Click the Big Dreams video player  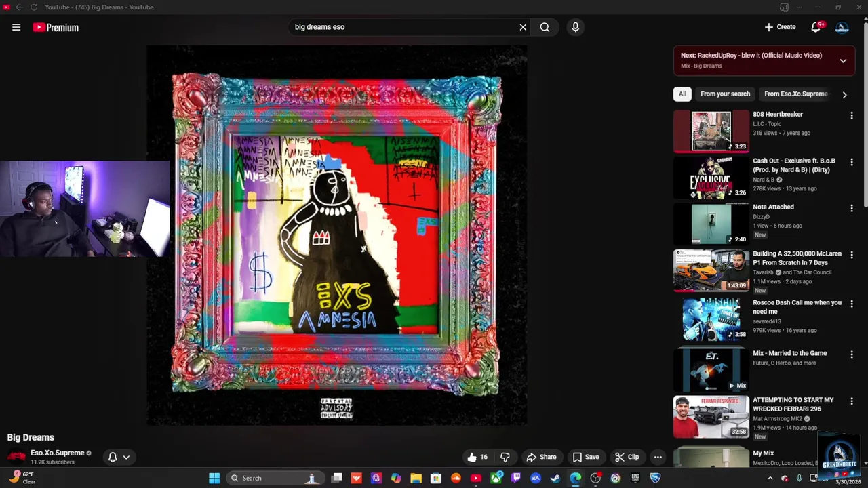[337, 235]
